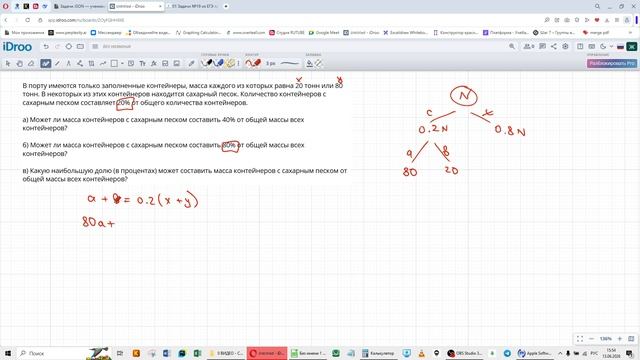Open the participants list
The image size is (640, 360).
tap(529, 47)
